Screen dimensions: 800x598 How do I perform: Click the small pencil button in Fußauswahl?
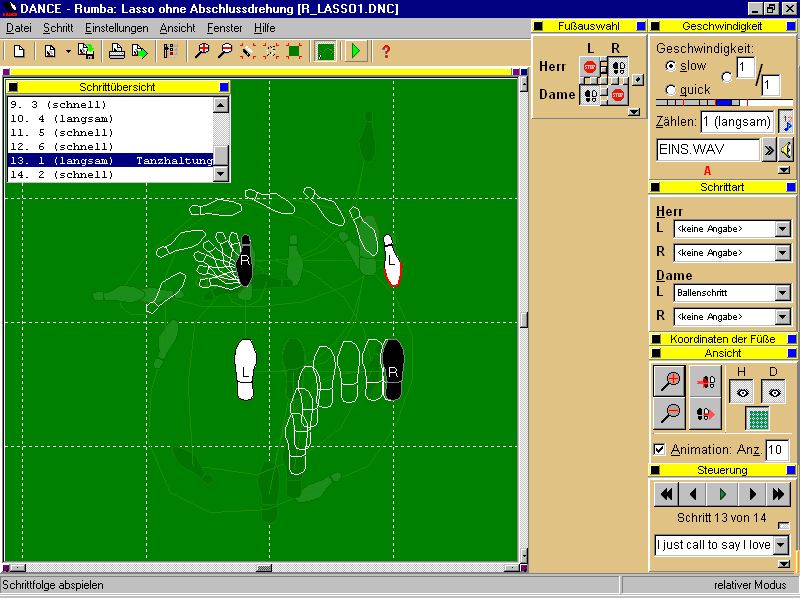[x=638, y=80]
